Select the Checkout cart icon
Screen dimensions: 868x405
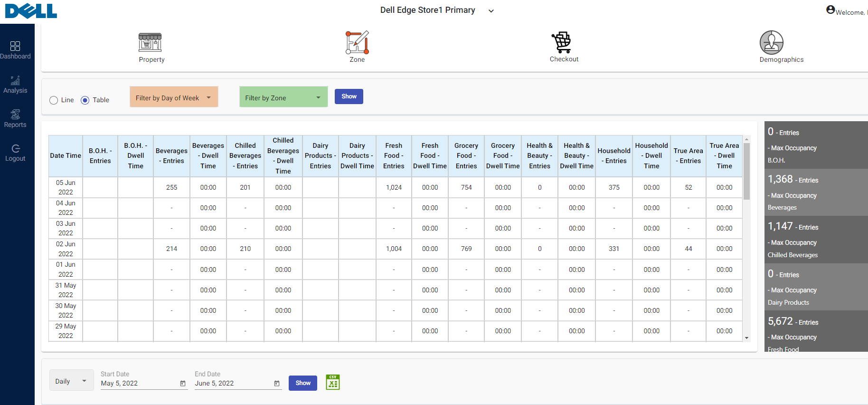[562, 42]
